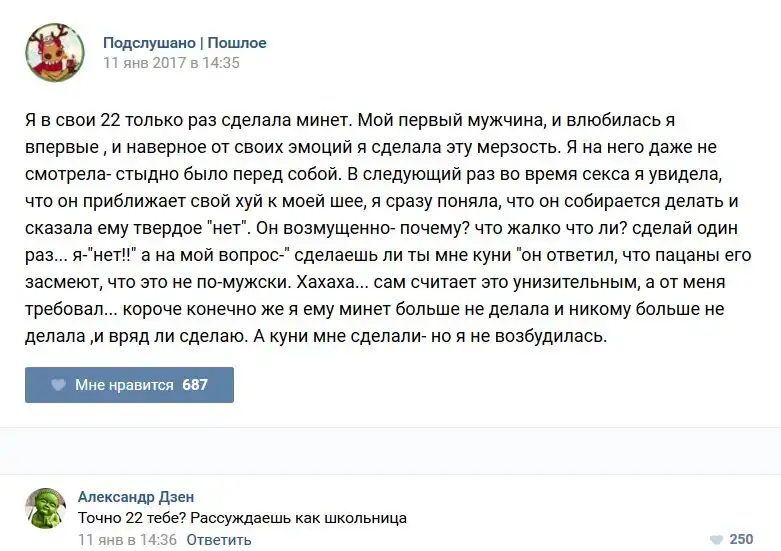Click "Ответить" under the comment

point(218,540)
